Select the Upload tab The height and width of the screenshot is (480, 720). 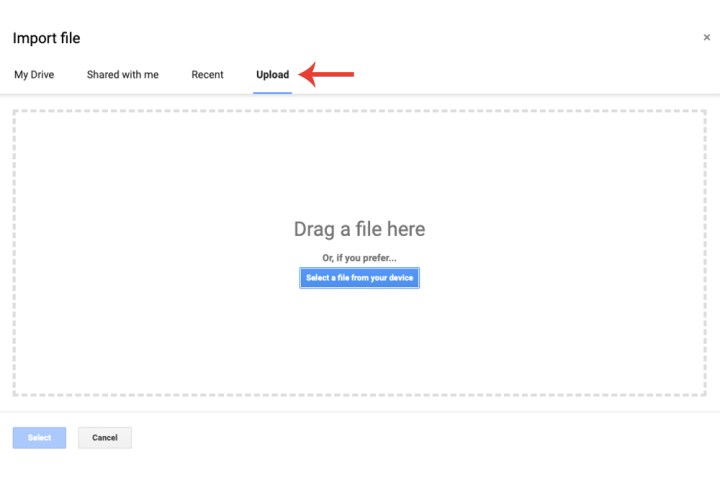(272, 74)
